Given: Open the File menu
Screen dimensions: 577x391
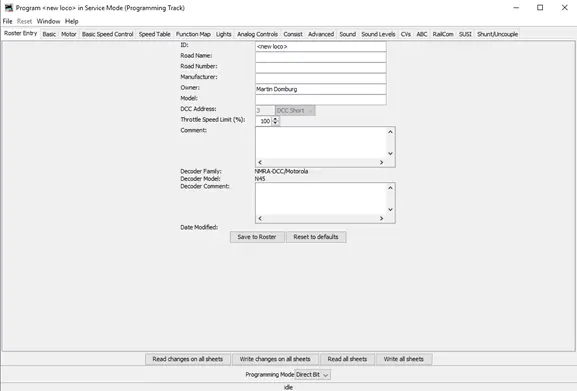Looking at the screenshot, I should [x=7, y=21].
